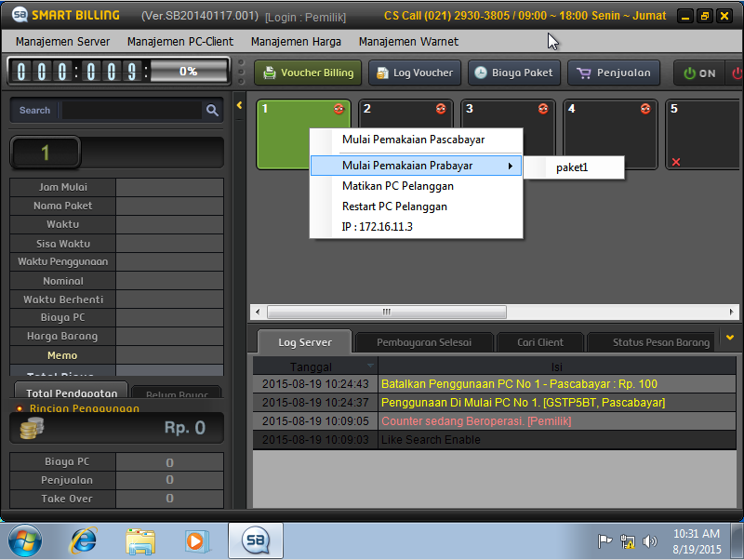Viewport: 744px width, 560px height.
Task: Open Log Voucher
Action: click(x=415, y=73)
